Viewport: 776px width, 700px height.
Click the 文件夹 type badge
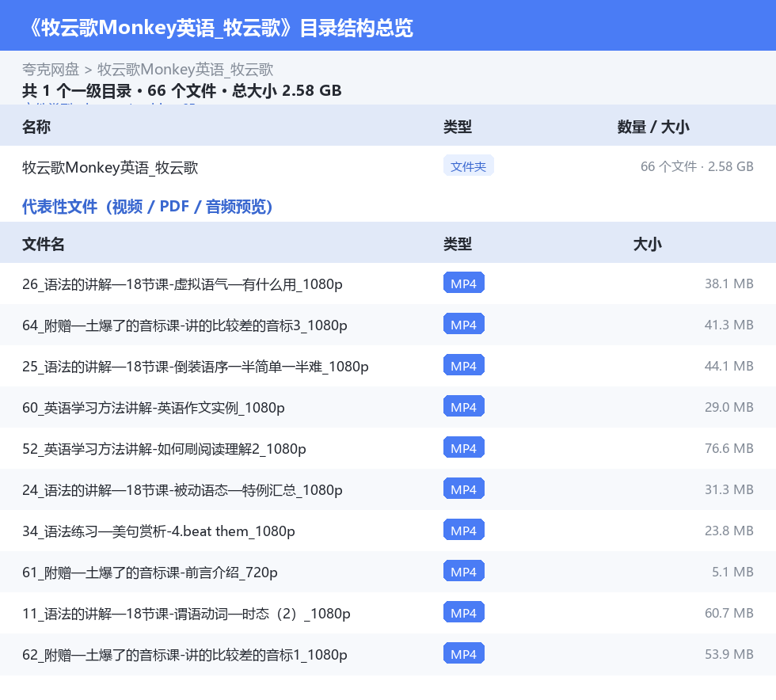[468, 166]
